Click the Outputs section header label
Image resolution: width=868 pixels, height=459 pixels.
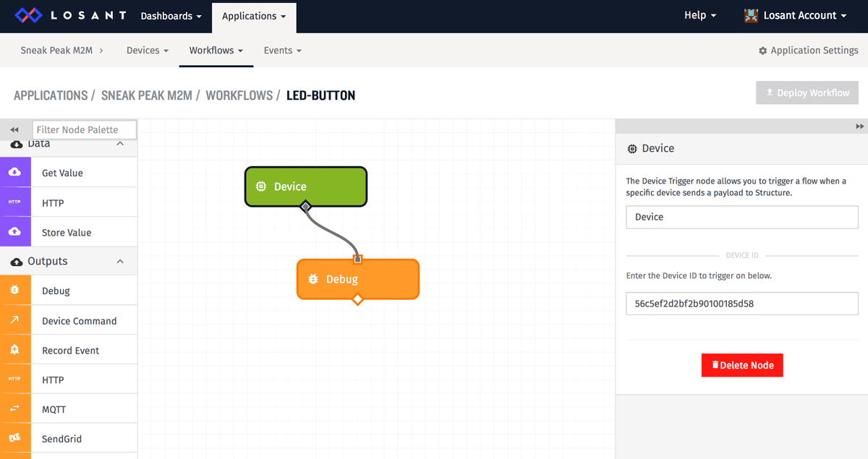[x=47, y=261]
